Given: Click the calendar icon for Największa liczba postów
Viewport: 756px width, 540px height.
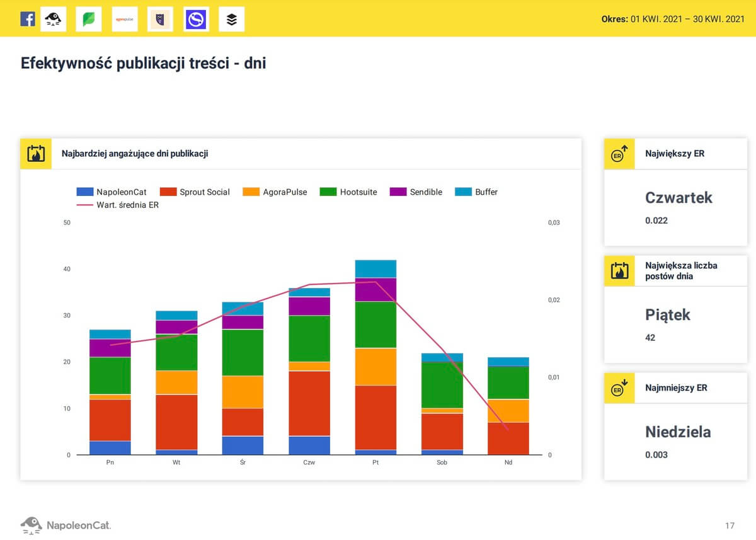Looking at the screenshot, I should click(619, 271).
